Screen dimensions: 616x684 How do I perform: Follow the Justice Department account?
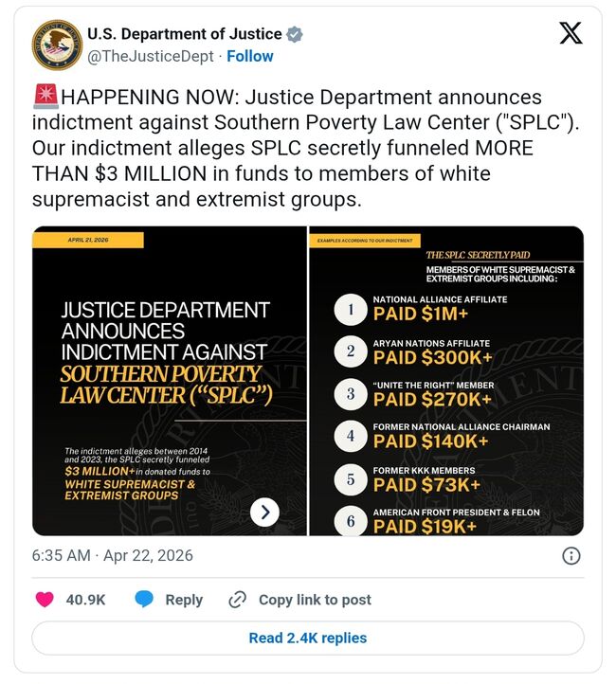point(250,57)
